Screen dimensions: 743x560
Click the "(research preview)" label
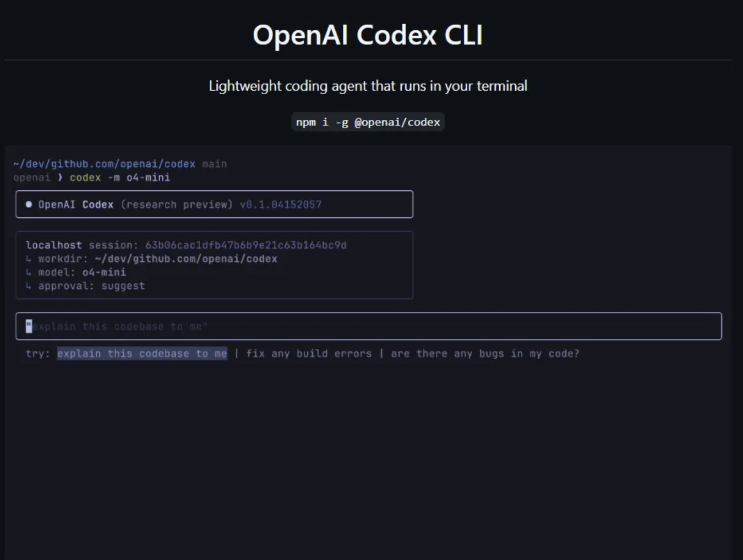(177, 205)
